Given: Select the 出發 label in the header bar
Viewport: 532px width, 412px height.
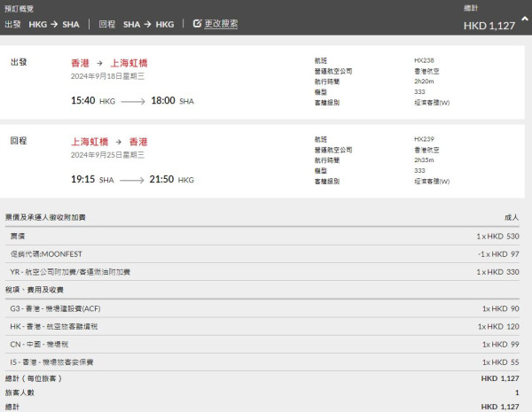Looking at the screenshot, I should pyautogui.click(x=13, y=23).
